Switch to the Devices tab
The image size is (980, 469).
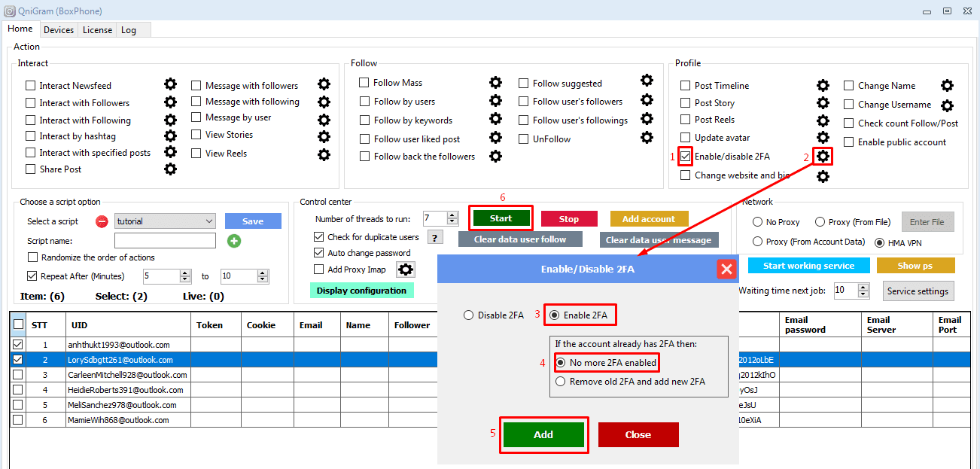(59, 30)
